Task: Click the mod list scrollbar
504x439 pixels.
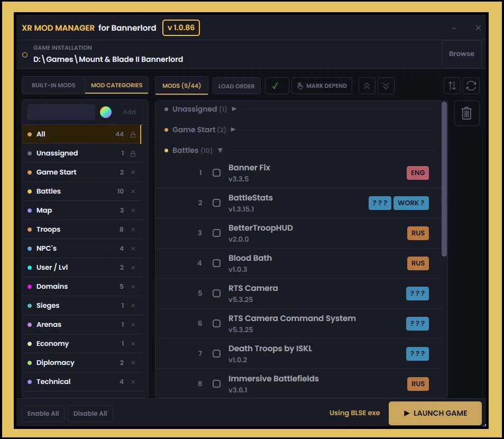Action: coord(444,179)
